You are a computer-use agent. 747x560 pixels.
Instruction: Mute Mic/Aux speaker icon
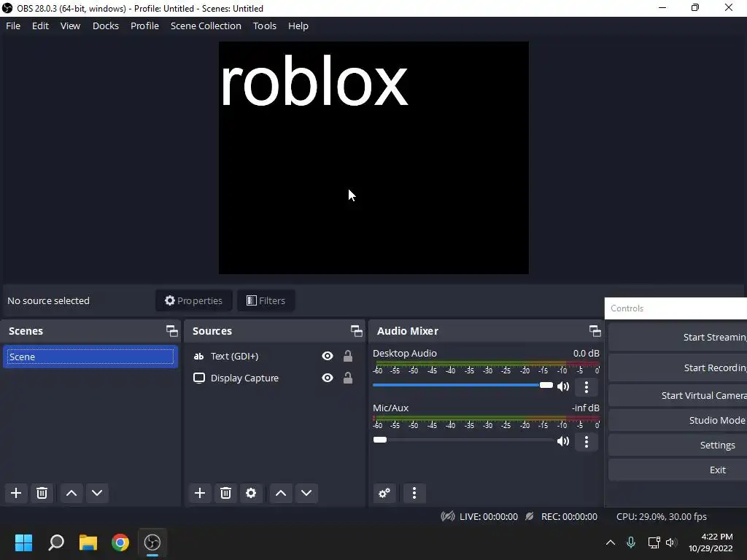(x=563, y=441)
